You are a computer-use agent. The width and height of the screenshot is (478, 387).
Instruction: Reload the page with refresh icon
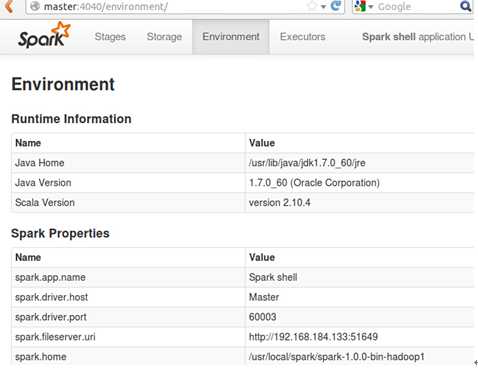click(x=336, y=6)
